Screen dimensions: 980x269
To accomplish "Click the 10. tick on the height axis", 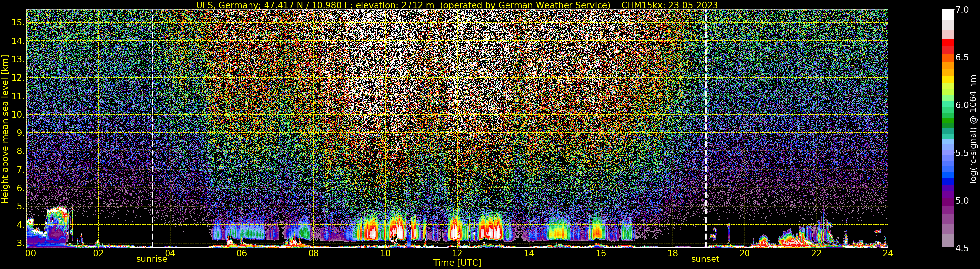I will point(18,115).
